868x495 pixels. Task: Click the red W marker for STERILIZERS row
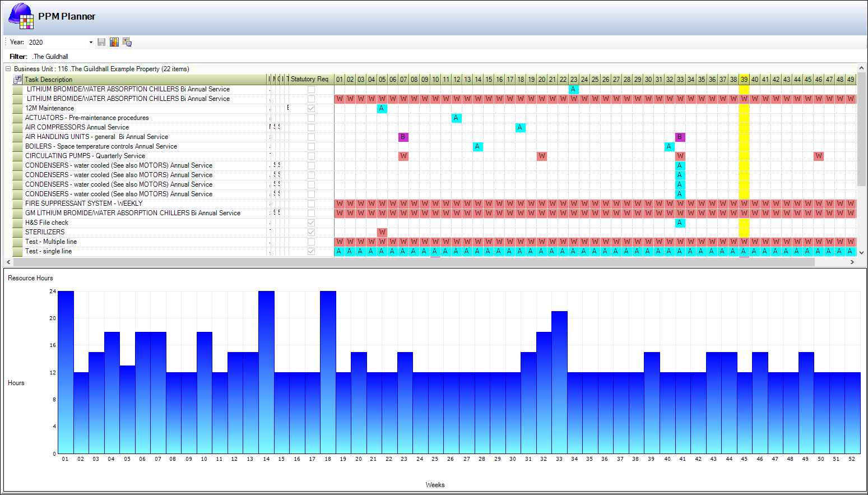tap(382, 232)
